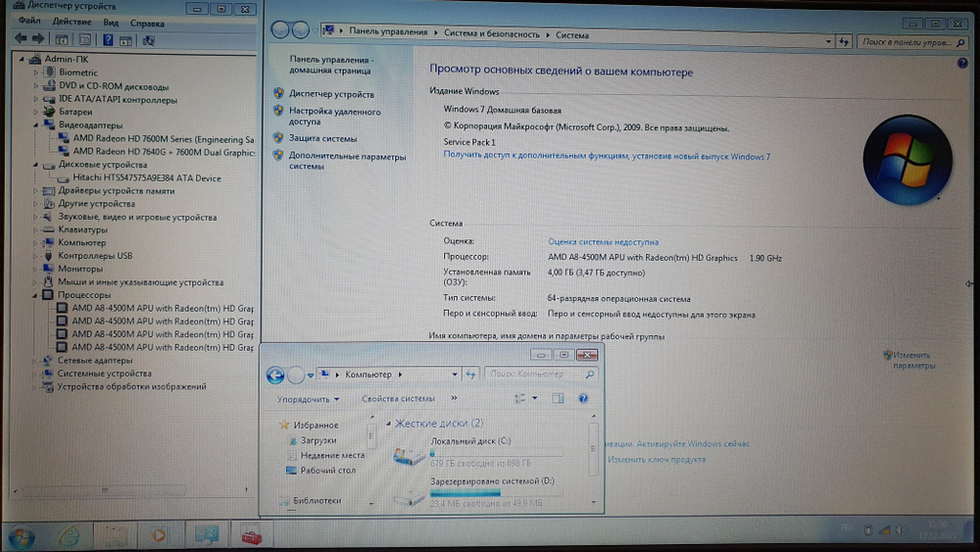Click refresh button in System address bar

click(845, 42)
